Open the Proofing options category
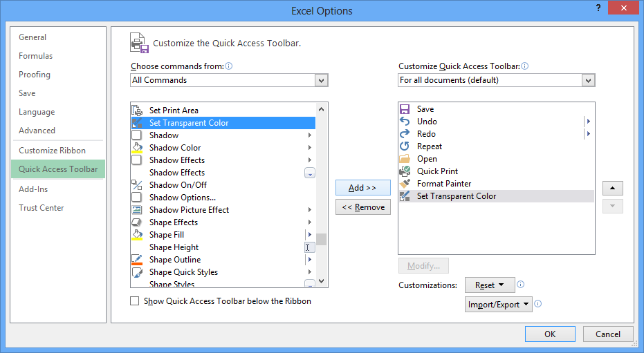Viewport: 644px width, 353px height. click(35, 75)
